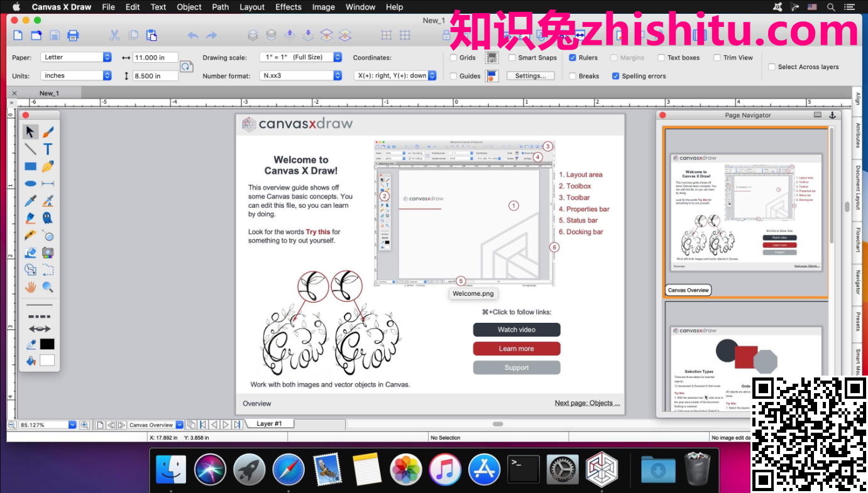Choose the Magnifier zoom tool in the toolbox
The height and width of the screenshot is (493, 868).
[48, 287]
